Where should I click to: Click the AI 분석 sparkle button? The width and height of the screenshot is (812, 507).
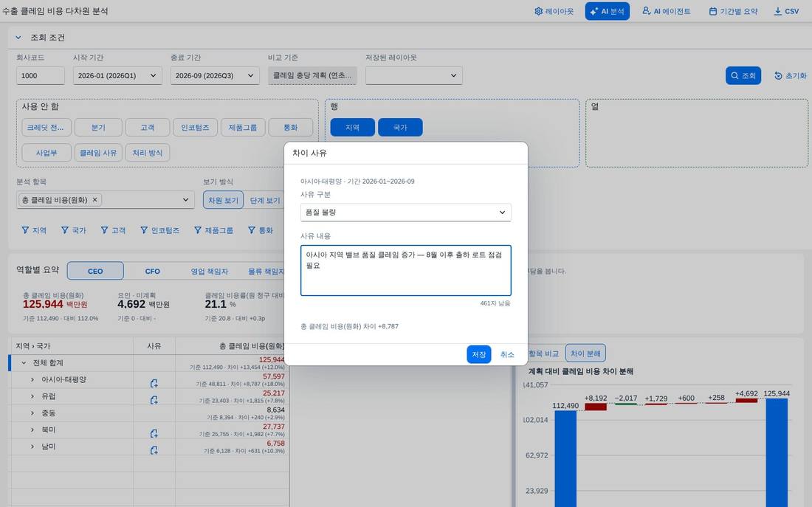point(607,11)
